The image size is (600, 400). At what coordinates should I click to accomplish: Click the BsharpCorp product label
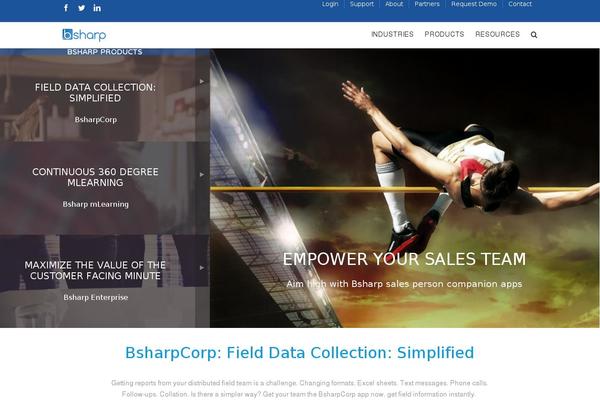pyautogui.click(x=96, y=119)
